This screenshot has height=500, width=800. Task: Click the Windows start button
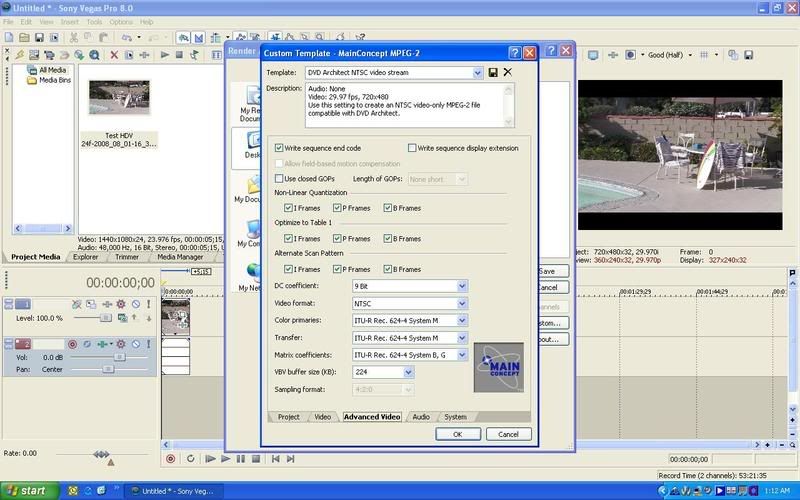point(30,491)
